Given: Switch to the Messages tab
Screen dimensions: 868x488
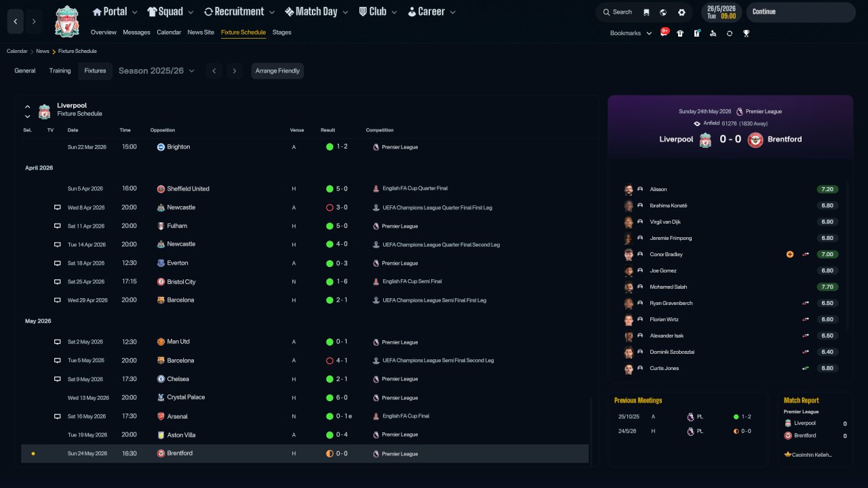Looking at the screenshot, I should click(136, 33).
